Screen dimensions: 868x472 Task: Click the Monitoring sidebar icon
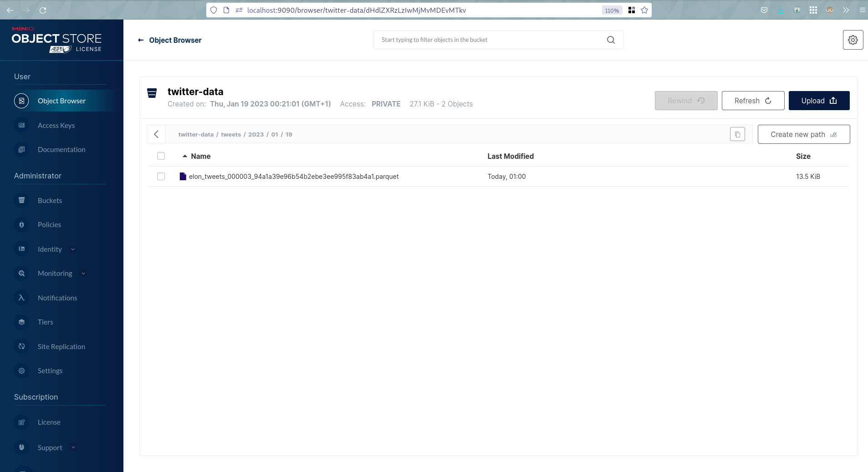pyautogui.click(x=21, y=273)
